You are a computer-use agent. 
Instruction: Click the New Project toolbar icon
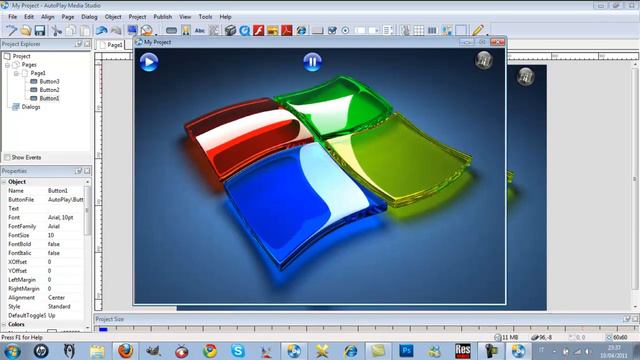tap(11, 30)
